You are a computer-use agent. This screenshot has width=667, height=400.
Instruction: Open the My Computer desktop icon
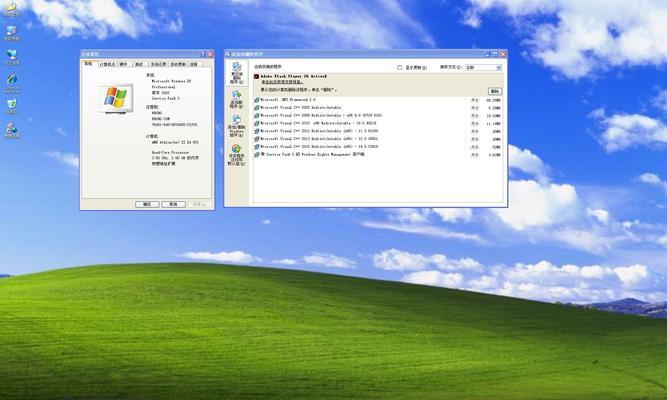tap(11, 33)
